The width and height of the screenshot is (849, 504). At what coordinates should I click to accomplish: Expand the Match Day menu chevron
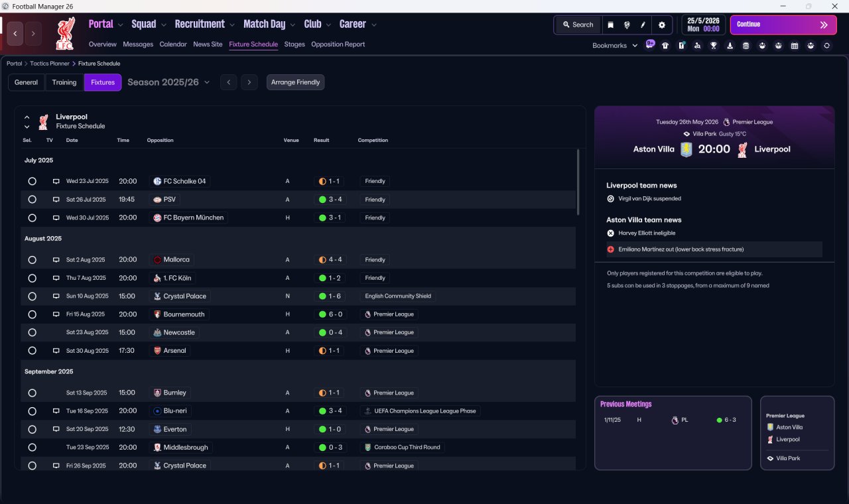[293, 25]
